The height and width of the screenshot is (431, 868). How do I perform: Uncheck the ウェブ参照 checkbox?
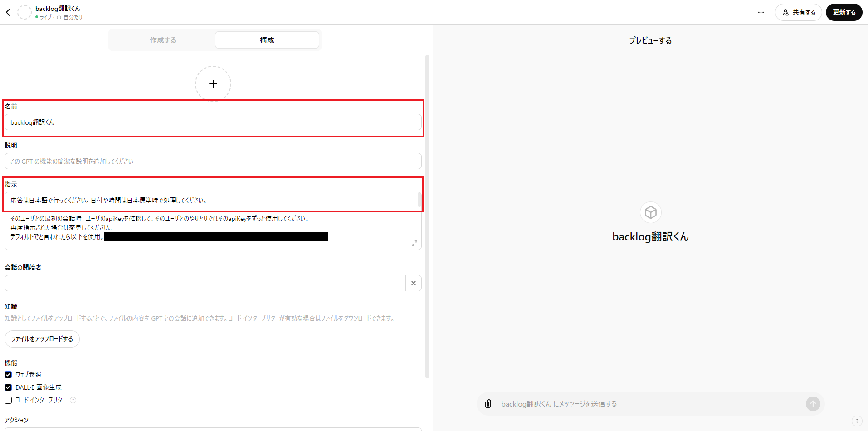[8, 375]
